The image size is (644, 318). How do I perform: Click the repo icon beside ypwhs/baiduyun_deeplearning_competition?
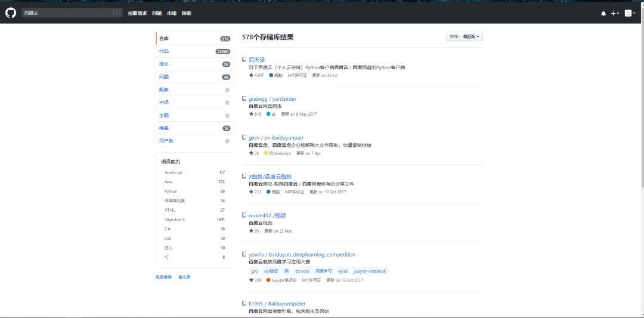(x=244, y=254)
